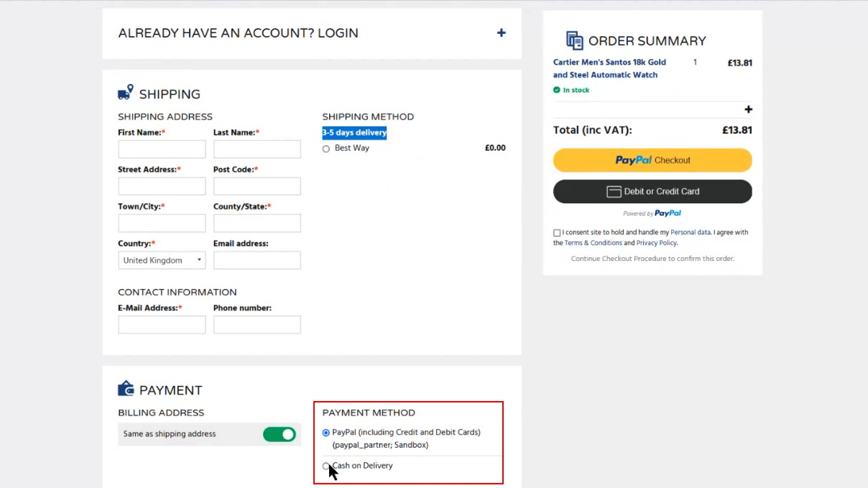Focus the shipping Email address field

click(x=257, y=260)
